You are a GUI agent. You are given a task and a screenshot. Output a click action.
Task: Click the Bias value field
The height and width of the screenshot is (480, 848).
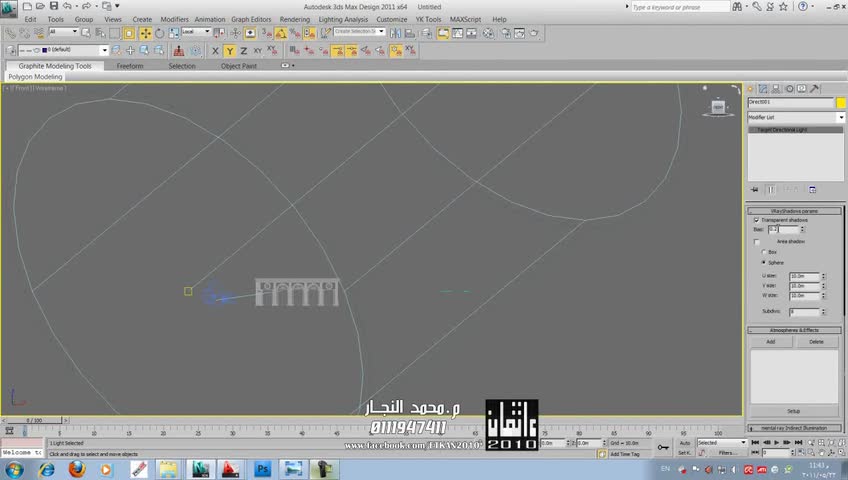pyautogui.click(x=782, y=230)
